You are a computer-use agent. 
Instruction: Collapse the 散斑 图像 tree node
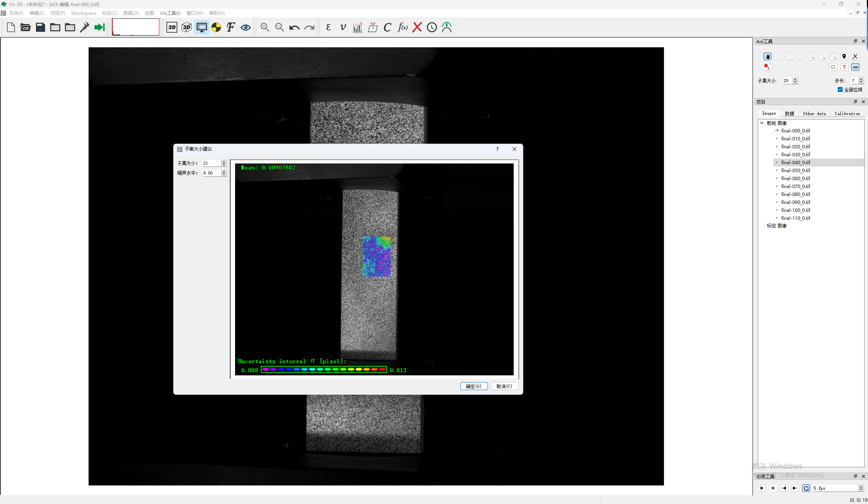762,123
